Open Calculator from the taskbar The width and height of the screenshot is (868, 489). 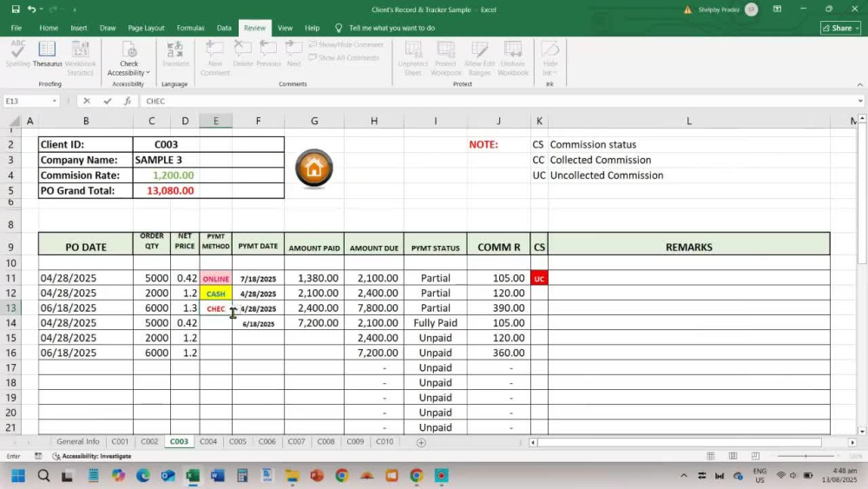pyautogui.click(x=242, y=476)
